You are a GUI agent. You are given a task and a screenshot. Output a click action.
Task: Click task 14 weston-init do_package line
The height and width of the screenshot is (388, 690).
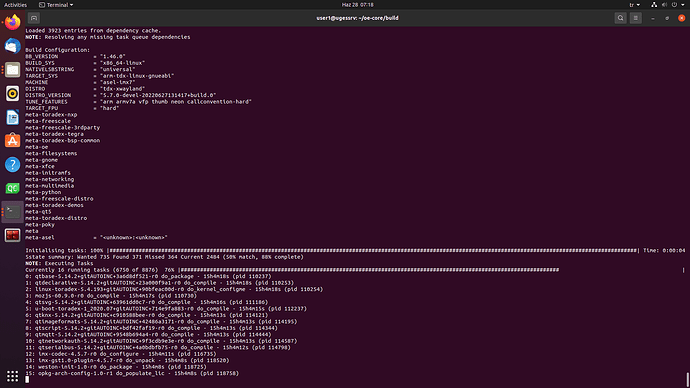coord(116,367)
